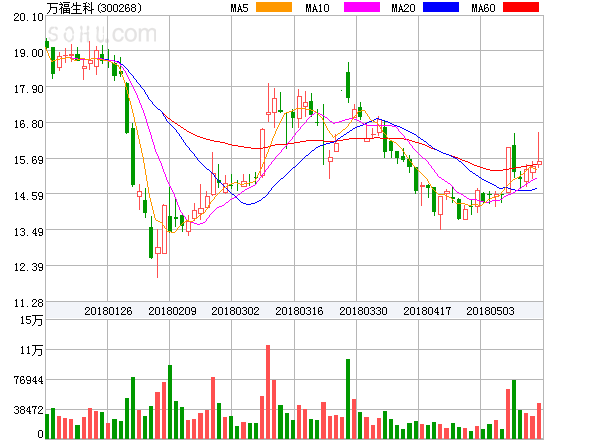Click the 20.10 price axis label

(x=29, y=17)
